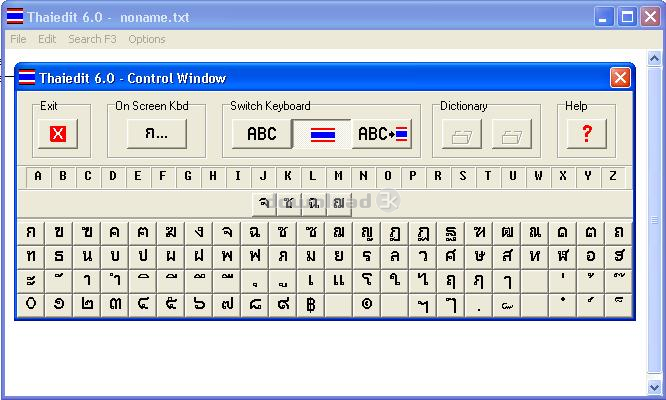Select letter B in the alphabet row
The width and height of the screenshot is (666, 400).
pyautogui.click(x=63, y=177)
